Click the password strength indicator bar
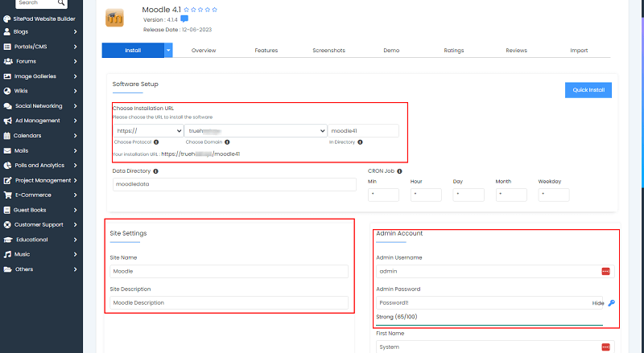Screen dimensions: 644x353 pyautogui.click(x=489, y=326)
